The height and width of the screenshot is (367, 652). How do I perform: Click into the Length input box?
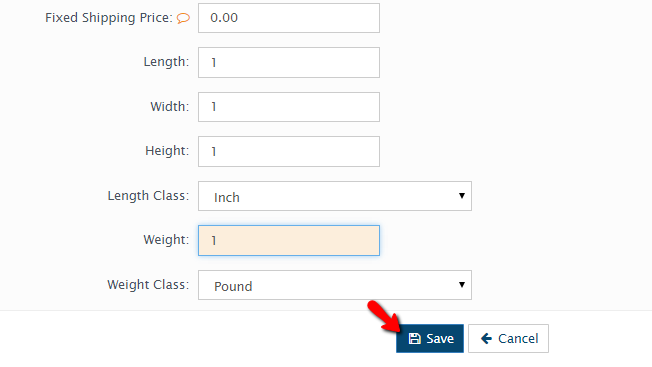(x=289, y=62)
